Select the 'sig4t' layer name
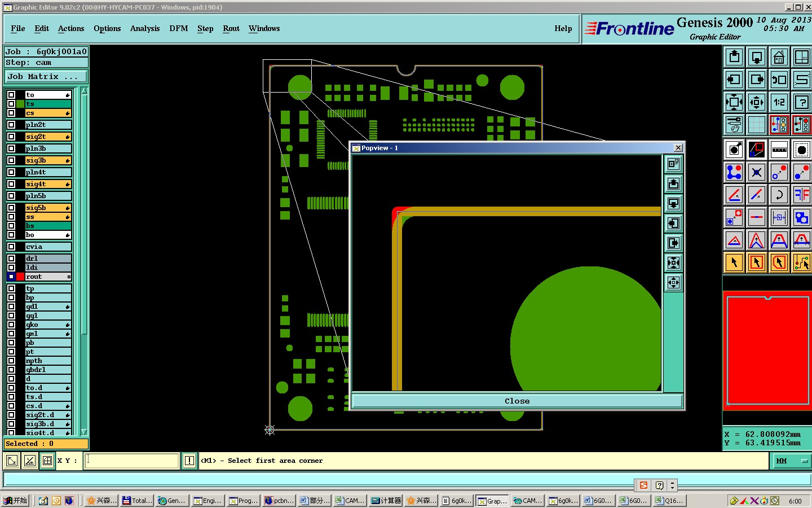The height and width of the screenshot is (508, 812). (48, 184)
